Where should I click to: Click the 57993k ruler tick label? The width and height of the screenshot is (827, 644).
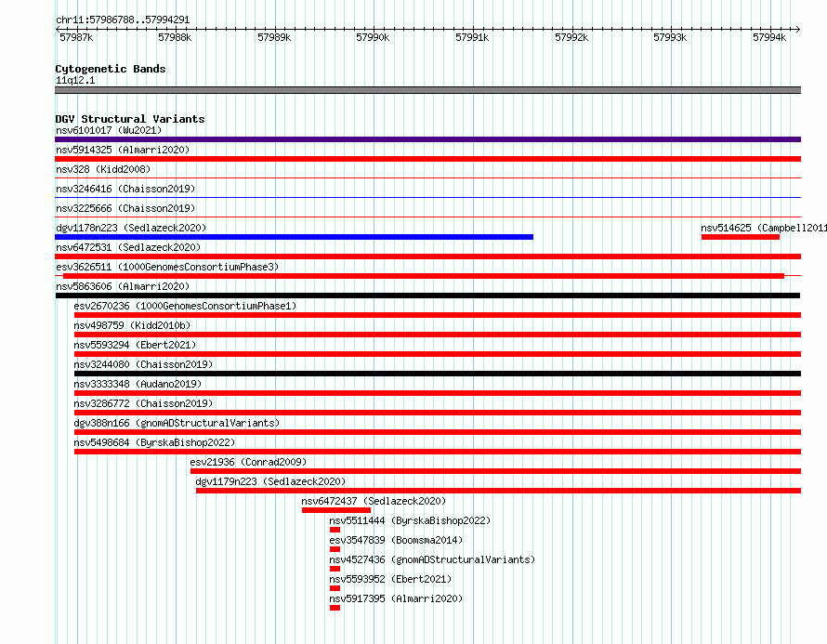coord(670,37)
